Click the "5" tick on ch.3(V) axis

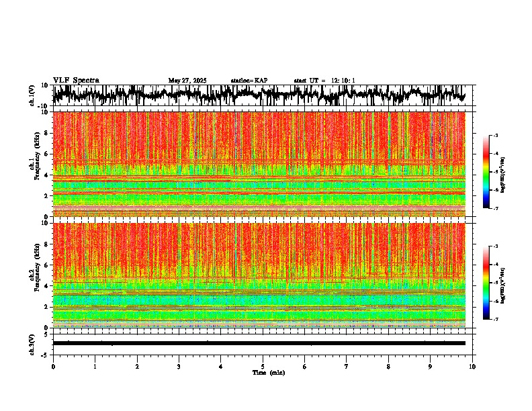pyautogui.click(x=47, y=334)
